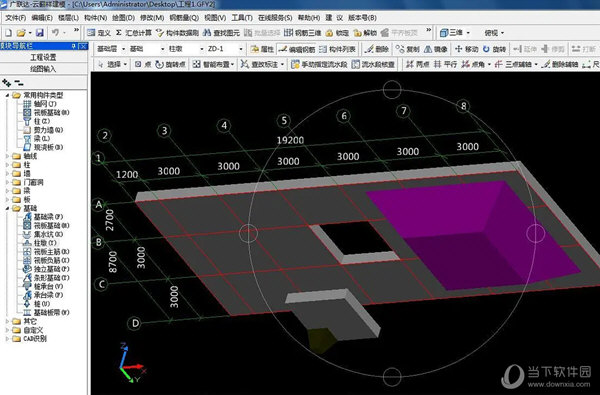
Task: Show 钢筋三维 rebar 3D view
Action: tap(303, 33)
